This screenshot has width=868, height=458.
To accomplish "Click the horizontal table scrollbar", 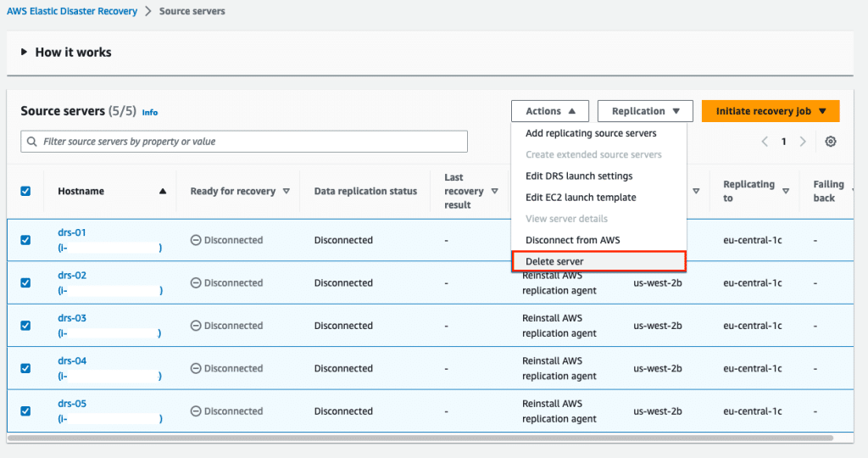I will [x=420, y=438].
